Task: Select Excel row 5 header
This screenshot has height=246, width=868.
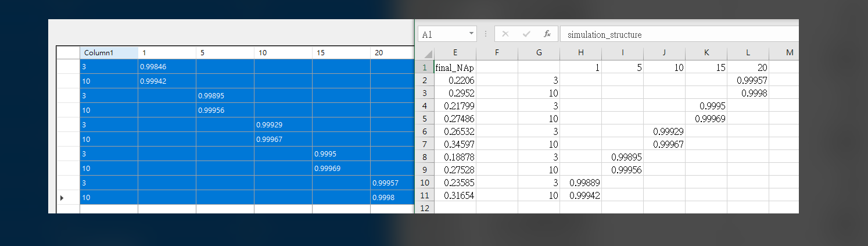Action: click(x=426, y=118)
